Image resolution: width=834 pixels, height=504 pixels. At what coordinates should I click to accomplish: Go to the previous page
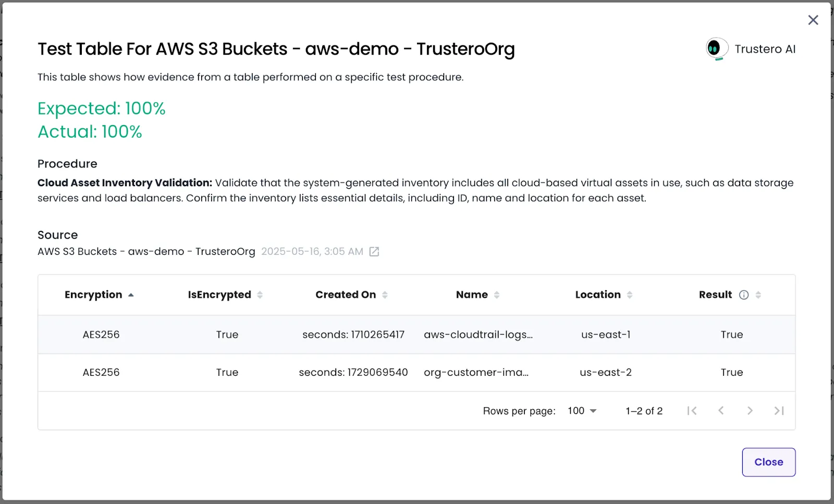(721, 411)
